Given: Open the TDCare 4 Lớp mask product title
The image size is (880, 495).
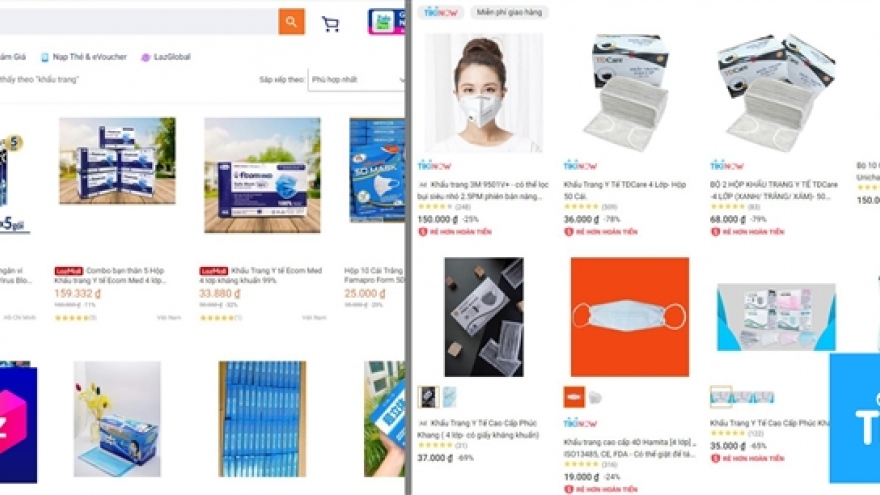Looking at the screenshot, I should pyautogui.click(x=625, y=190).
